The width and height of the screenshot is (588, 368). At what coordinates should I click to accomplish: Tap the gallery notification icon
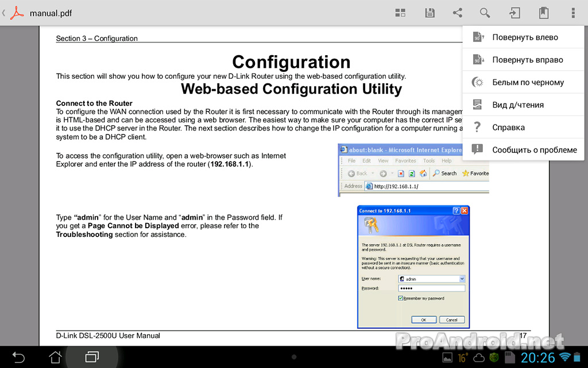(x=448, y=358)
